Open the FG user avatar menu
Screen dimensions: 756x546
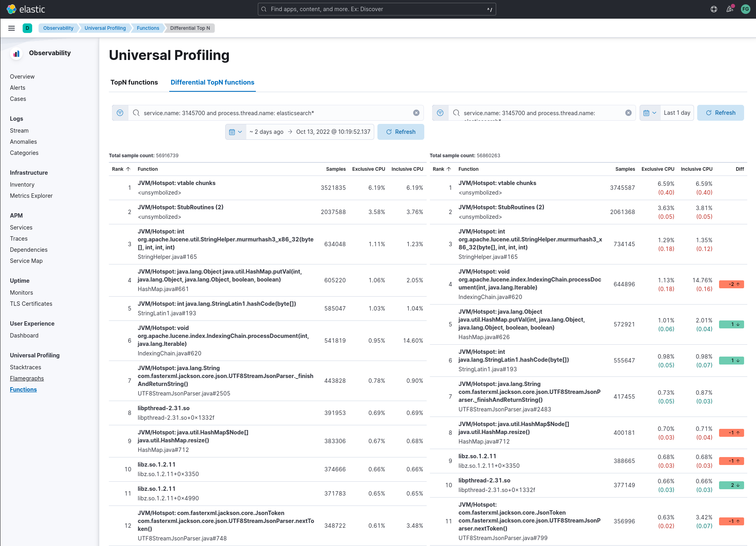[x=746, y=9]
